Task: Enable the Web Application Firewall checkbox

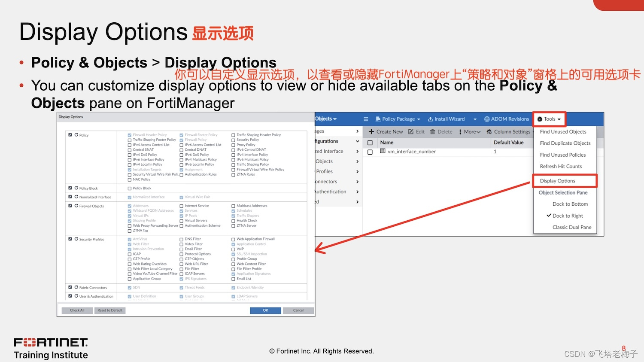Action: click(x=233, y=239)
